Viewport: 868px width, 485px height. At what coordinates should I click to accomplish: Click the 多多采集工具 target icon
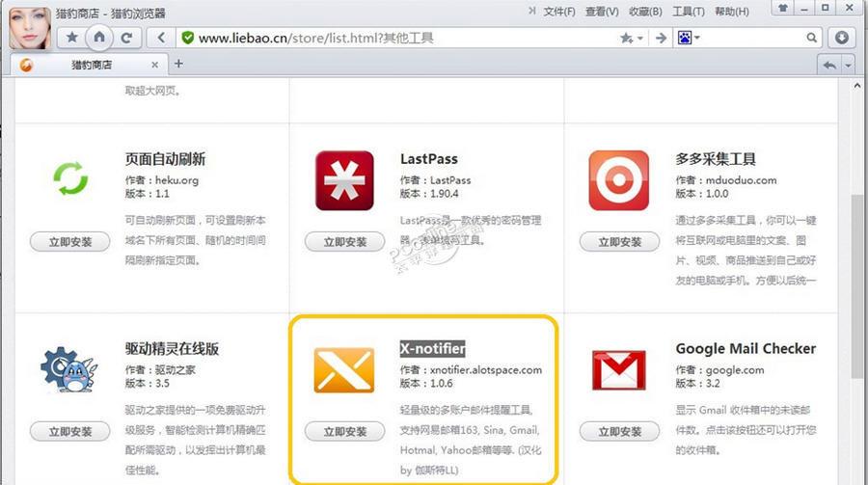[618, 180]
